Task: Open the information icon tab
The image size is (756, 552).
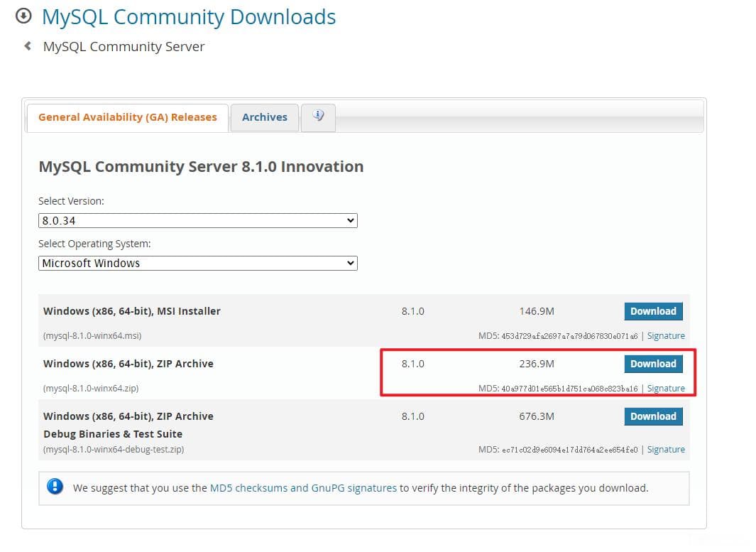Action: pos(318,117)
